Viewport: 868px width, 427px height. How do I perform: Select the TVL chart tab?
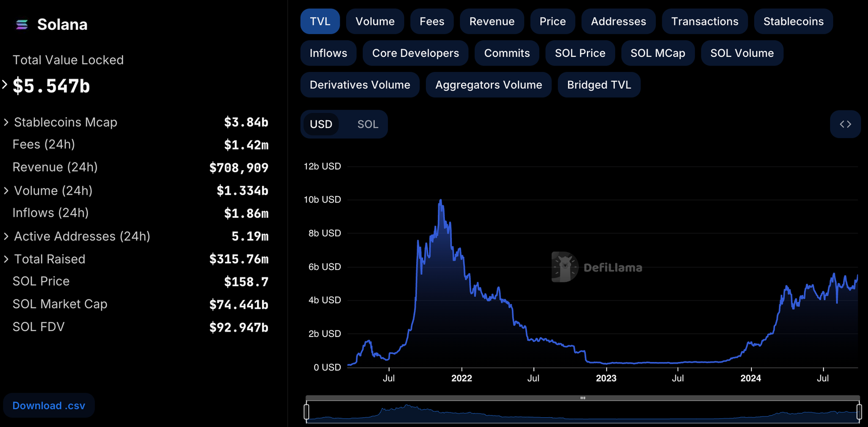tap(320, 21)
